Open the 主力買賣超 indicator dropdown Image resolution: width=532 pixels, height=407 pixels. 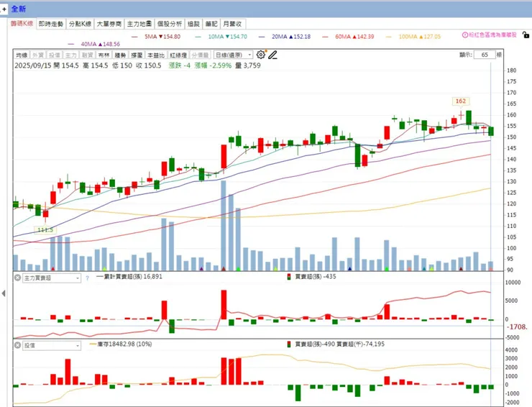(52, 278)
